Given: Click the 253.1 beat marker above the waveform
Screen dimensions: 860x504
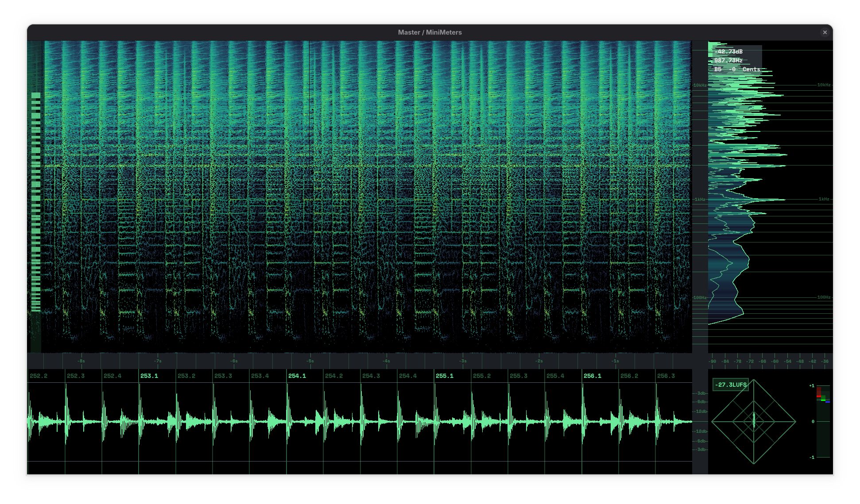Looking at the screenshot, I should coord(149,375).
